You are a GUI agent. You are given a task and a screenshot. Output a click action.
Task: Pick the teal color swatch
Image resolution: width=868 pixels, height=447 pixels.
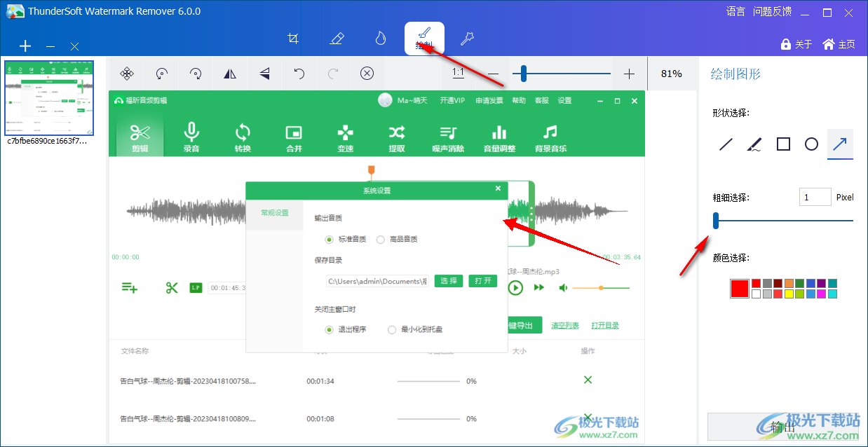tap(832, 283)
